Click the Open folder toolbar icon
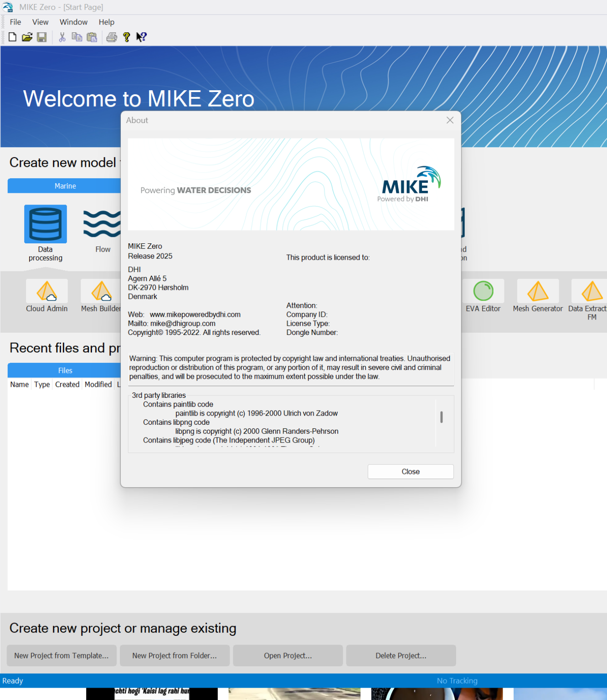The height and width of the screenshot is (700, 607). (x=27, y=37)
